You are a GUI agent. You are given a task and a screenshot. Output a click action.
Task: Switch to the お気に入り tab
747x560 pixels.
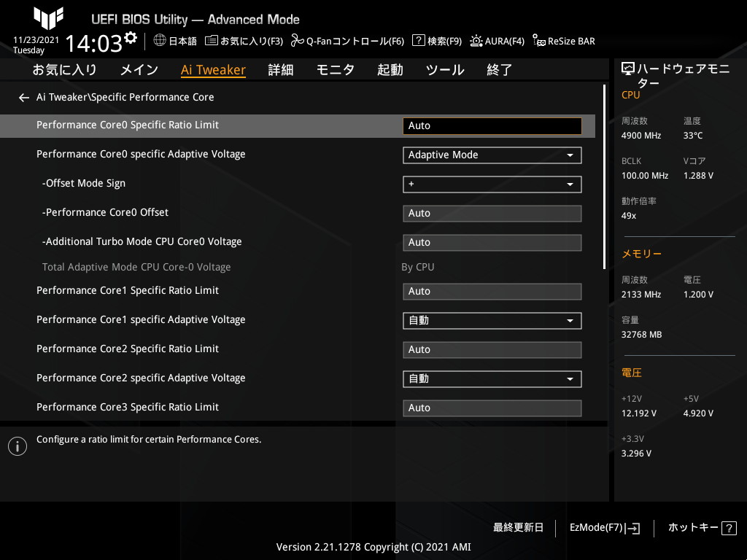coord(65,70)
